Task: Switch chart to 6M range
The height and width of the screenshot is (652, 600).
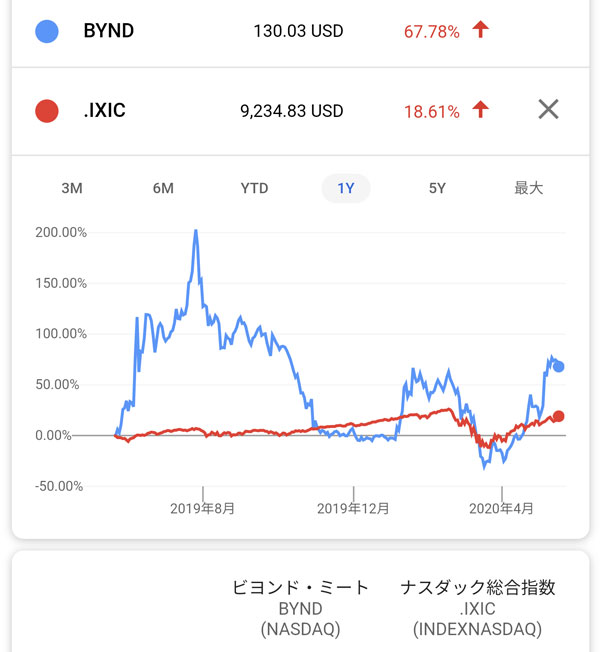Action: pos(163,188)
